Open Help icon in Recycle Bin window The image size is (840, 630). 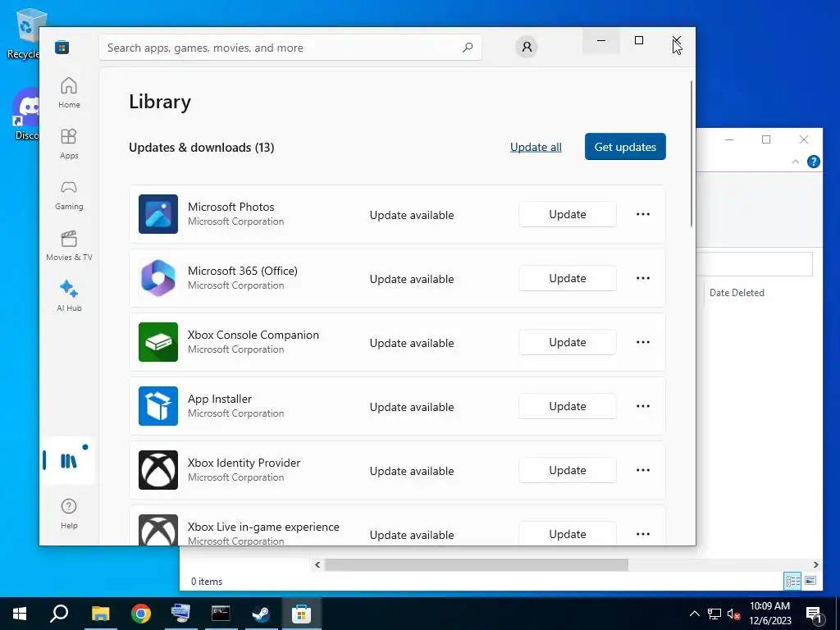[813, 162]
